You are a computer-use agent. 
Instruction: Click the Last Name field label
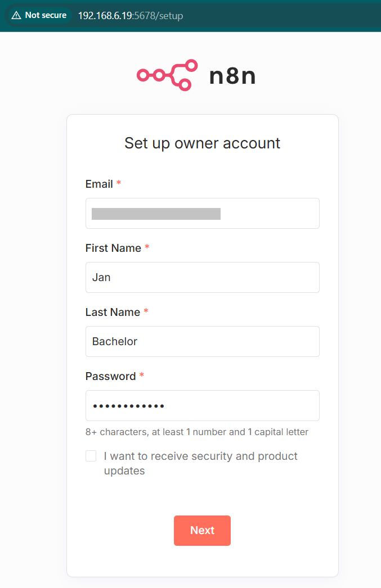point(113,312)
